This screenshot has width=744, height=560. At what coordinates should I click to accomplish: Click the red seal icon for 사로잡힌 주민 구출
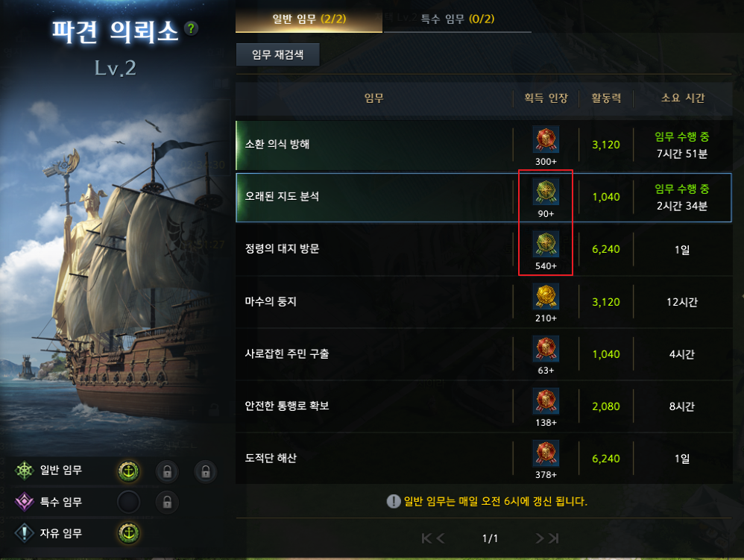coord(546,348)
